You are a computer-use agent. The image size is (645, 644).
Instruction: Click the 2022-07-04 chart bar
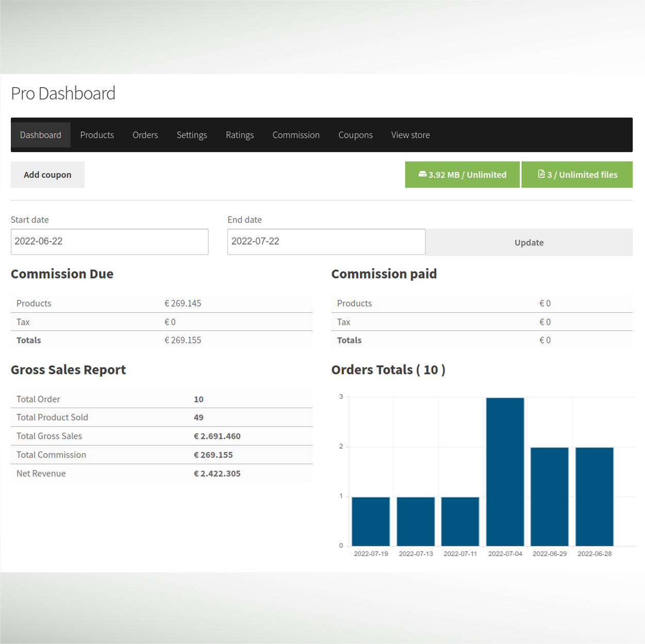point(505,471)
